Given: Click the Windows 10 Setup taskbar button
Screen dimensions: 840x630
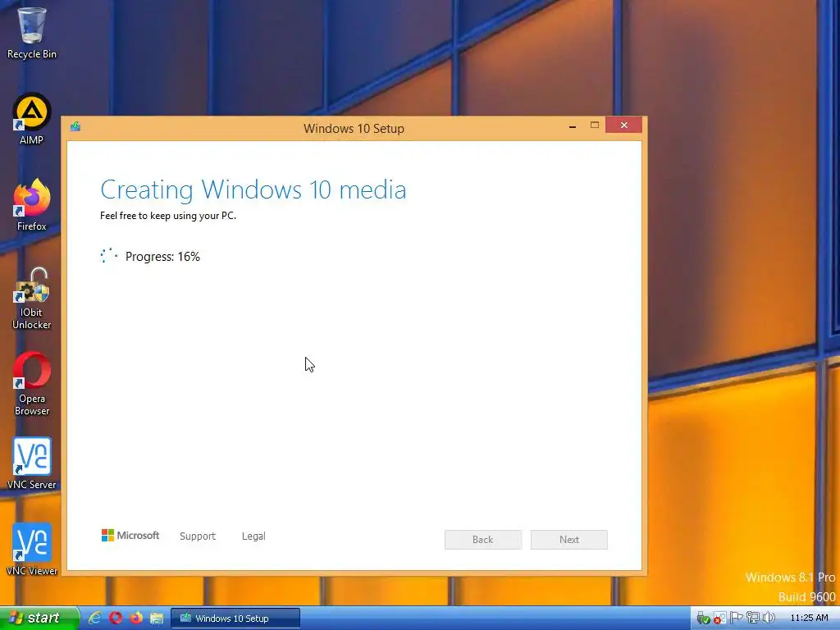Looking at the screenshot, I should point(235,619).
